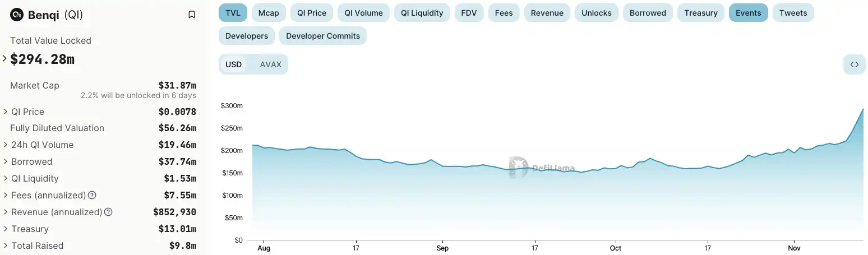868x255 pixels.
Task: Show the QI Liquidity series
Action: (x=422, y=13)
